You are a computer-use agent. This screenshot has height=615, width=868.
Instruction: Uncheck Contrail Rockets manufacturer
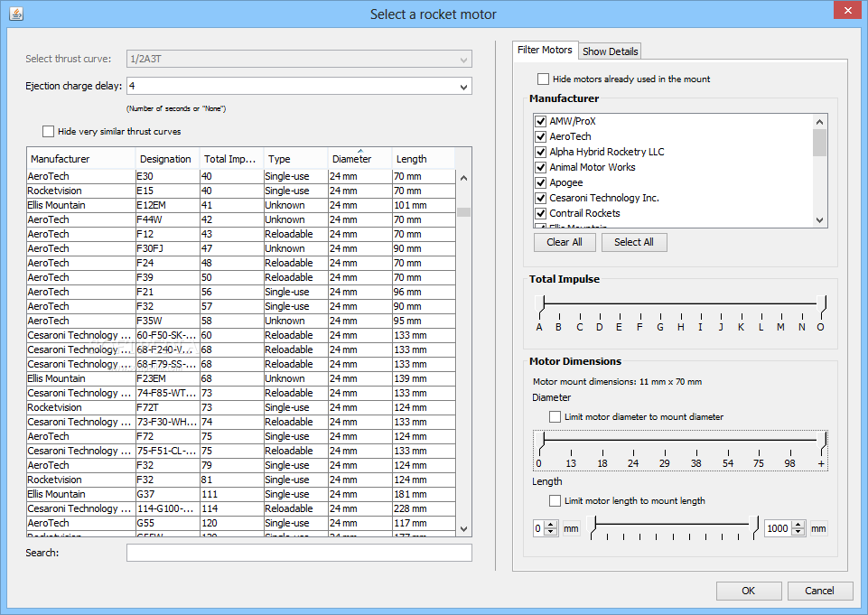click(x=541, y=213)
